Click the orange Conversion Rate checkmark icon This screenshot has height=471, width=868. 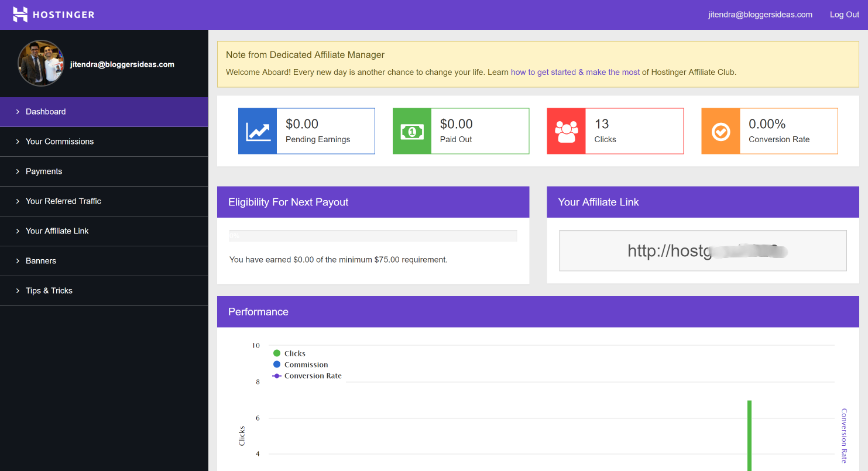pos(720,130)
